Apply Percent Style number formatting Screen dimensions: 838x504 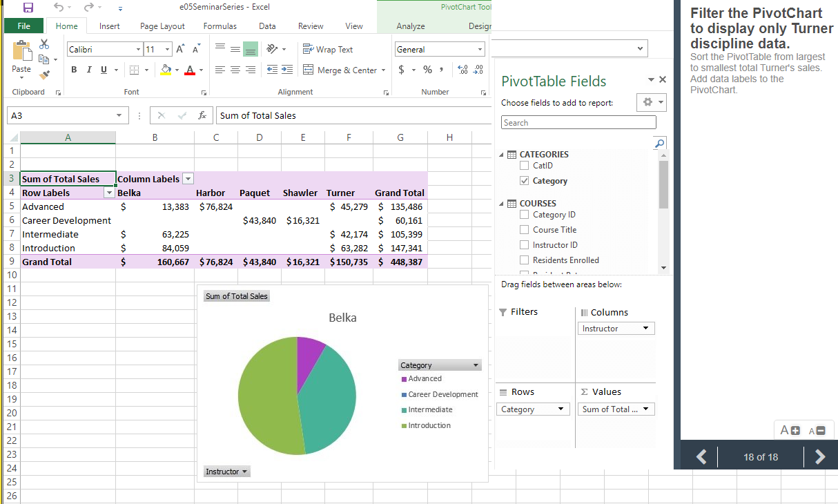pyautogui.click(x=427, y=69)
